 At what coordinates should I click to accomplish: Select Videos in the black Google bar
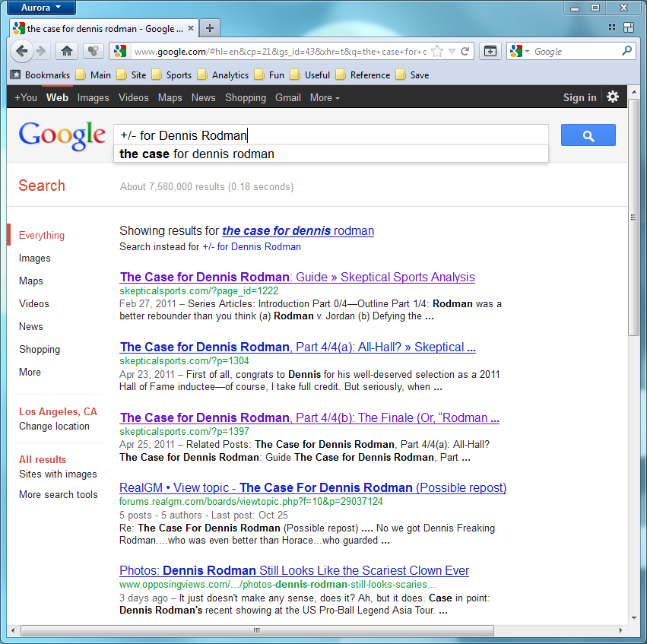[133, 98]
